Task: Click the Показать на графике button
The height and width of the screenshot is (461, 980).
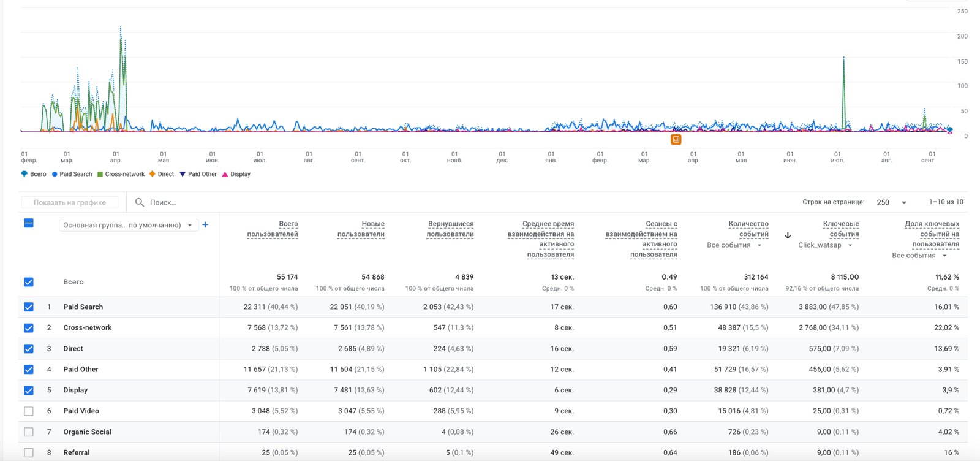Action: tap(70, 202)
